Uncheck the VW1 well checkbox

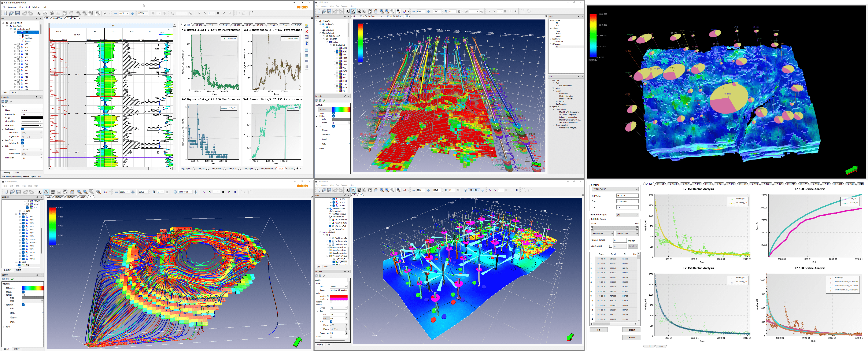click(23, 217)
